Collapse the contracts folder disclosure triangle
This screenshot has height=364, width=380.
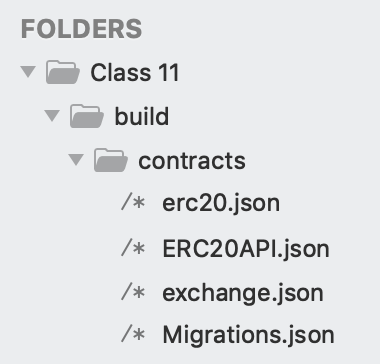coord(76,160)
